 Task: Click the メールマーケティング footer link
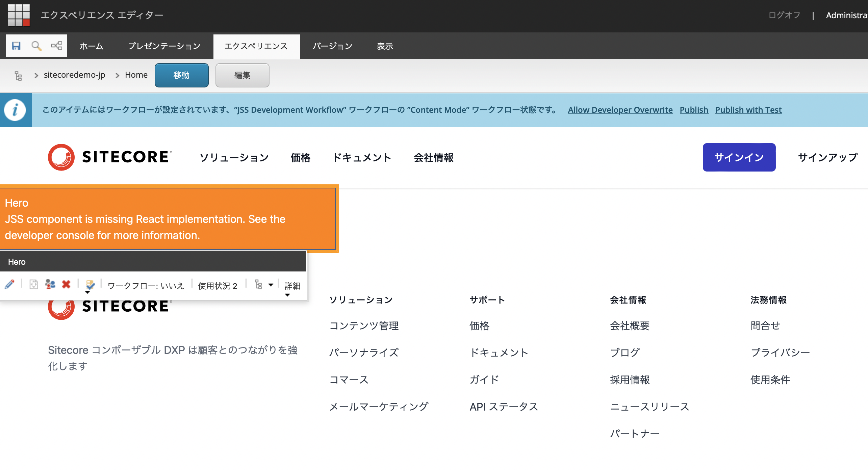point(379,407)
